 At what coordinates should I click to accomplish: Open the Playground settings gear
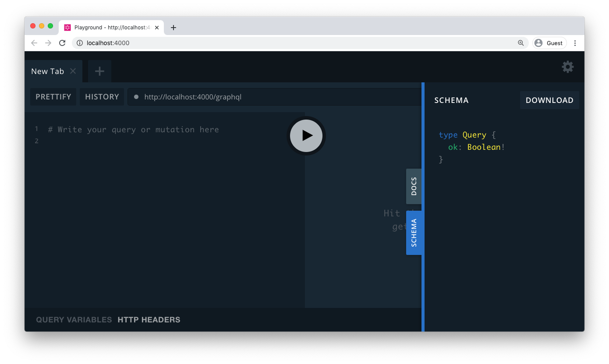(x=568, y=67)
